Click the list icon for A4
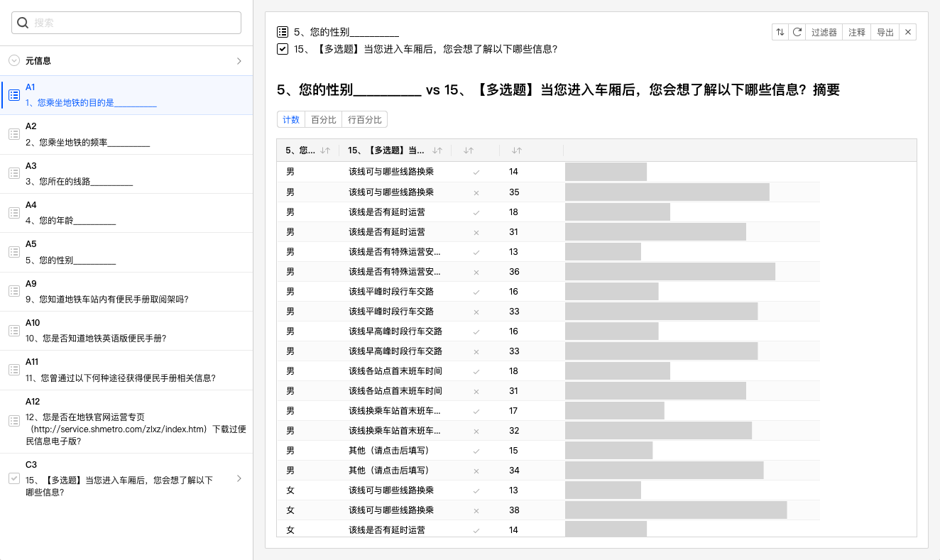 [x=13, y=212]
